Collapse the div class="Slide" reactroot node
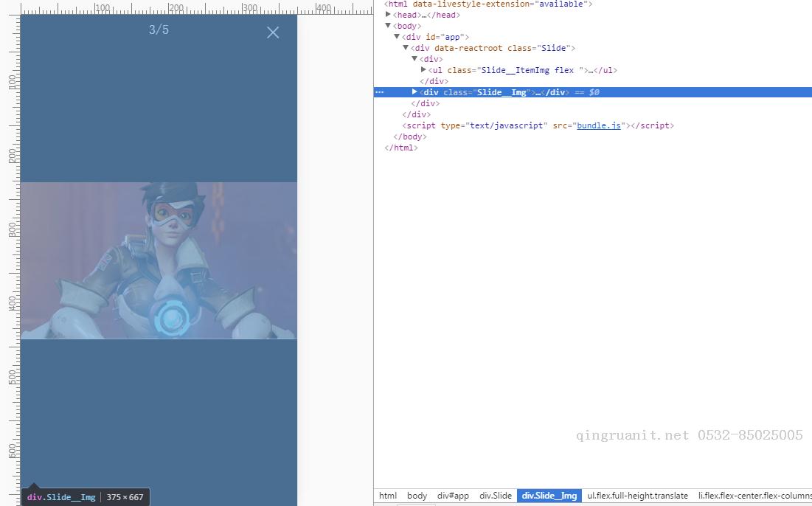This screenshot has width=812, height=506. pyautogui.click(x=406, y=48)
